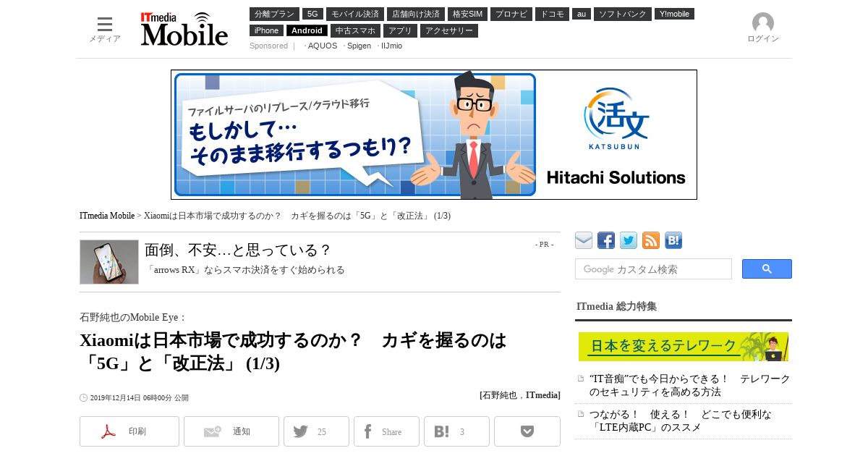Image resolution: width=868 pixels, height=456 pixels.
Task: Click the blue search magnifier button
Action: [767, 269]
